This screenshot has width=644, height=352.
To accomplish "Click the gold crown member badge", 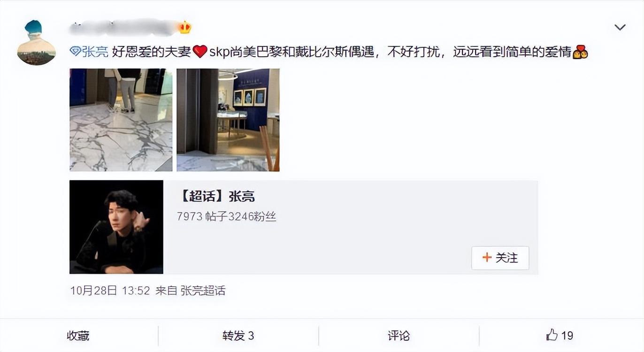I will [x=185, y=27].
